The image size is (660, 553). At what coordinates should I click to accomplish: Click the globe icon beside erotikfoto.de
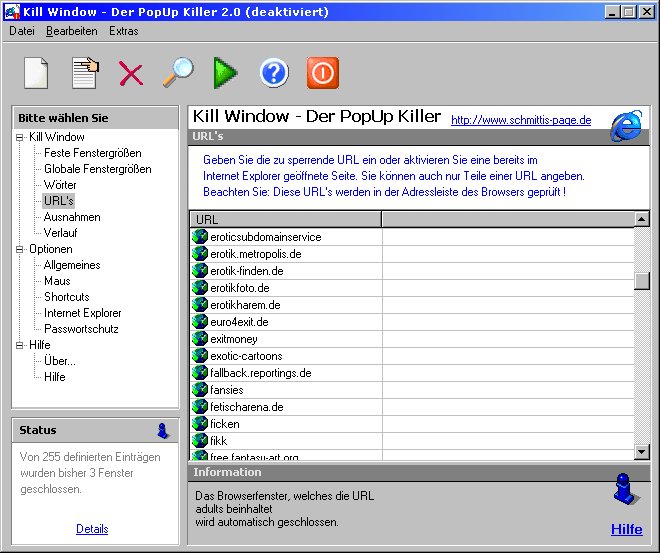pos(200,288)
